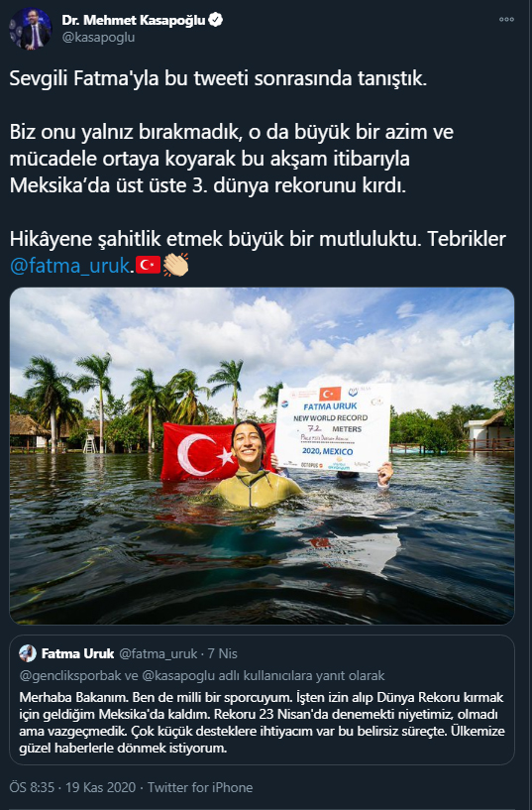Image resolution: width=532 pixels, height=810 pixels.
Task: Open the 7 Nis date of quoted tweet
Action: click(222, 654)
